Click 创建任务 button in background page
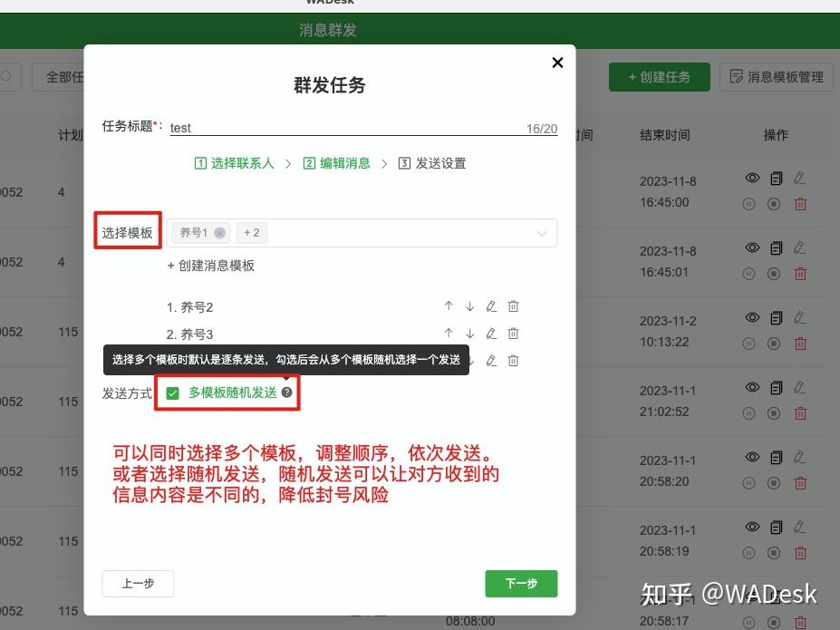 660,77
